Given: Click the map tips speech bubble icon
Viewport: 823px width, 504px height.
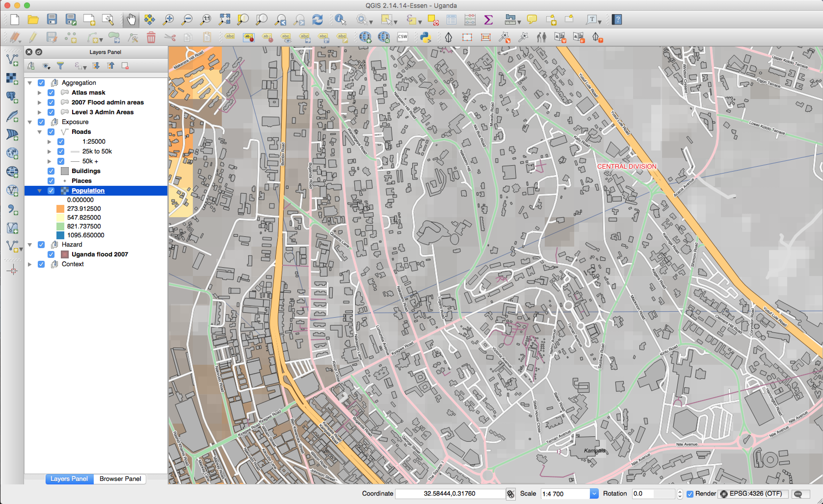Looking at the screenshot, I should click(532, 19).
